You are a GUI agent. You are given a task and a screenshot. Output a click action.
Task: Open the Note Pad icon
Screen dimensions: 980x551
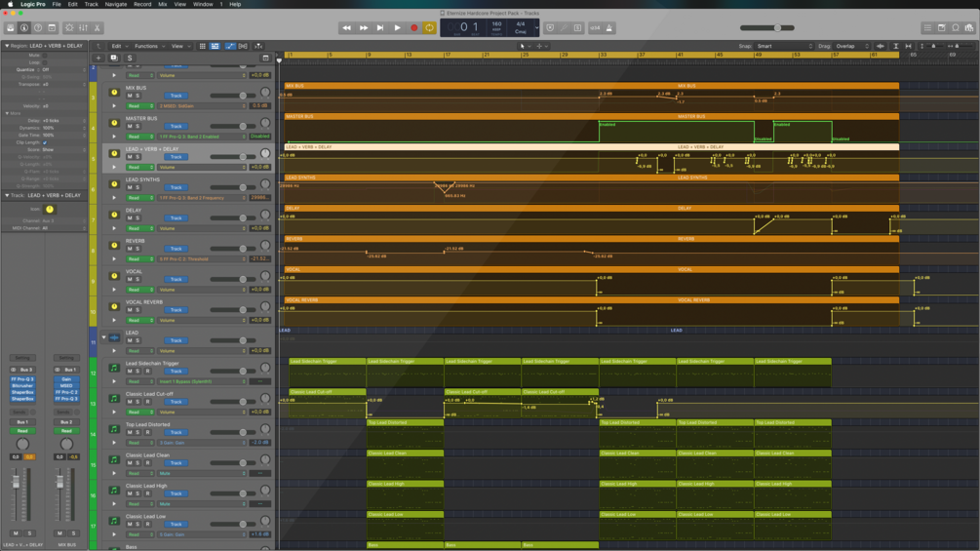941,28
